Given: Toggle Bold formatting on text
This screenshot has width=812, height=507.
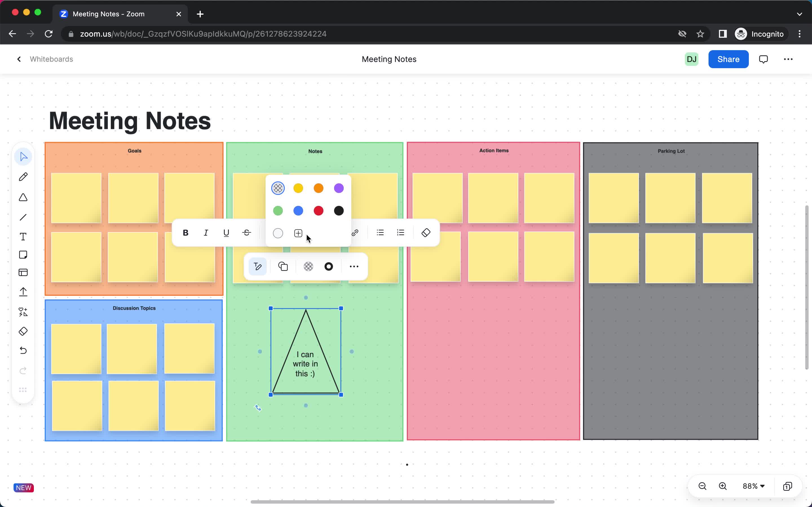Looking at the screenshot, I should coord(186,232).
